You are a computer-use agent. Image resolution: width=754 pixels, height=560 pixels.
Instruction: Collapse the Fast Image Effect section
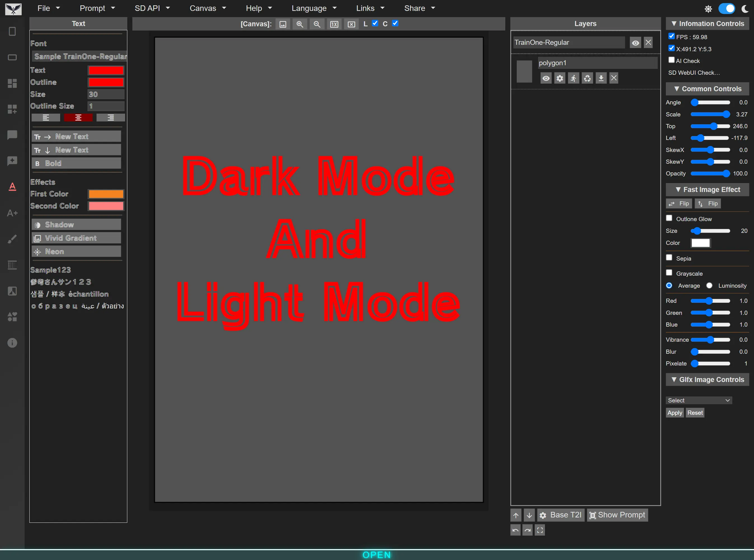coord(707,189)
